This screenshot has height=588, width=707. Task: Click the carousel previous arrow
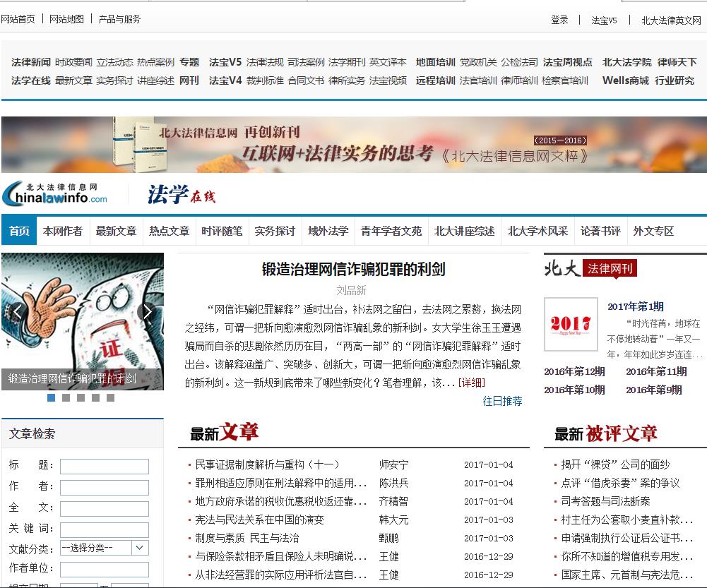click(x=18, y=311)
